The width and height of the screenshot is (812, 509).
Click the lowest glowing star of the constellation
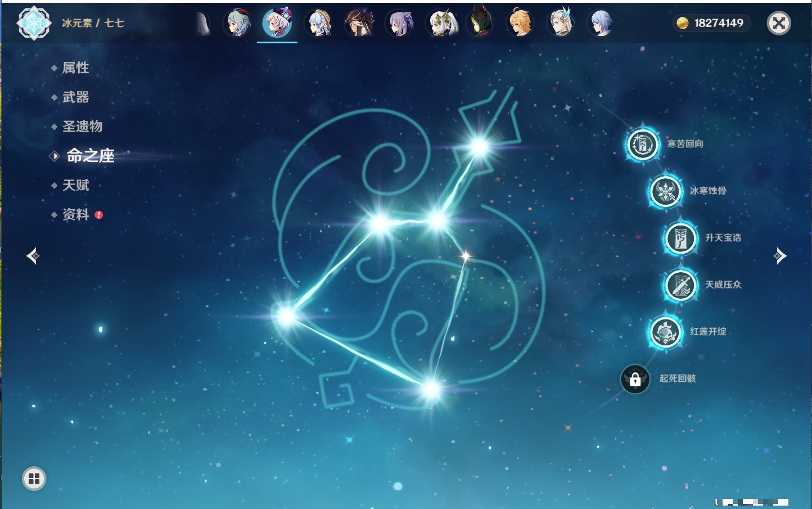click(x=431, y=389)
